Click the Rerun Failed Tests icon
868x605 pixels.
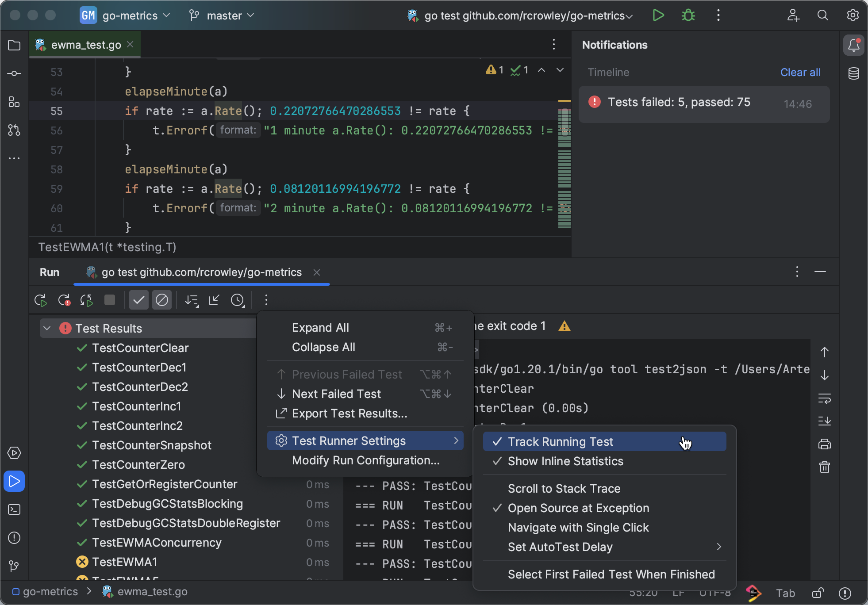pyautogui.click(x=64, y=300)
